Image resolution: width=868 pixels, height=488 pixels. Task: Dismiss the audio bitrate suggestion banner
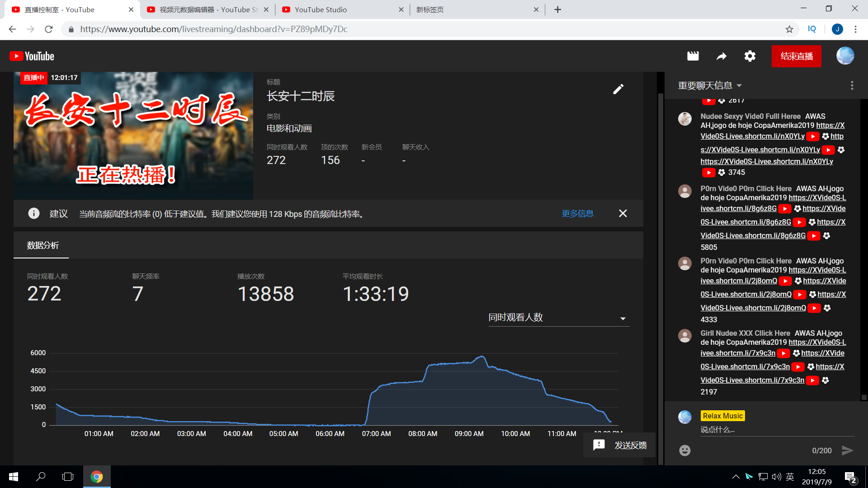tap(623, 213)
